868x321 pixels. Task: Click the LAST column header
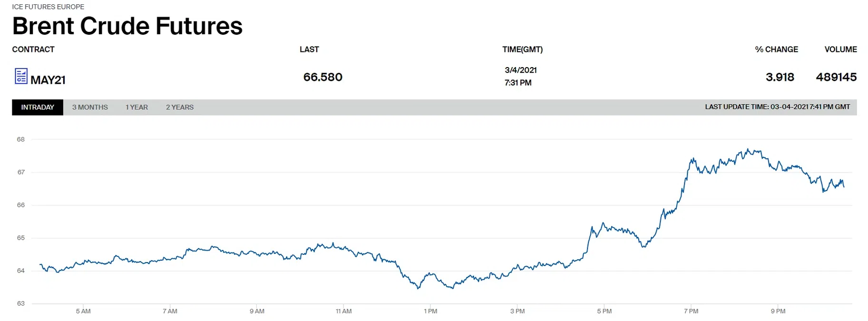click(x=309, y=49)
